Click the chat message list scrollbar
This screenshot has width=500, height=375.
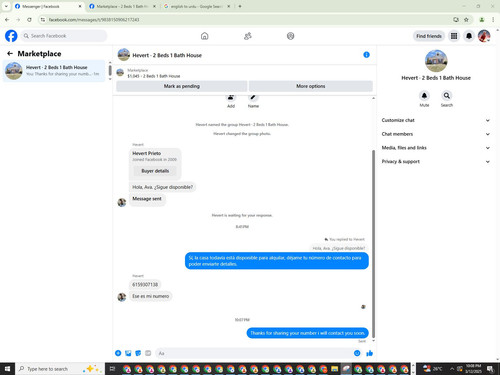(x=373, y=243)
